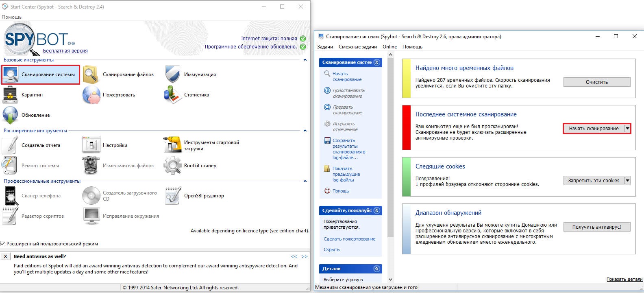Viewport: 644px width, 293px height.
Task: Collapse Профессиональные инструменты section
Action: [x=305, y=181]
